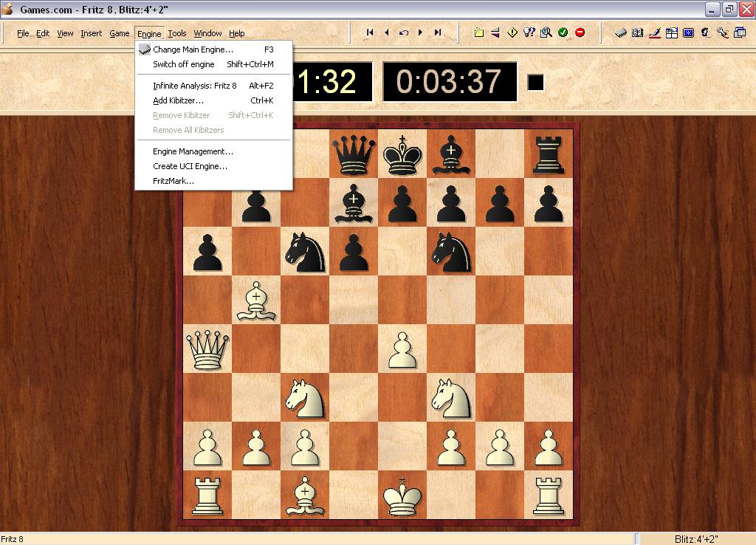756x545 pixels.
Task: Open the Game menu
Action: [x=119, y=33]
